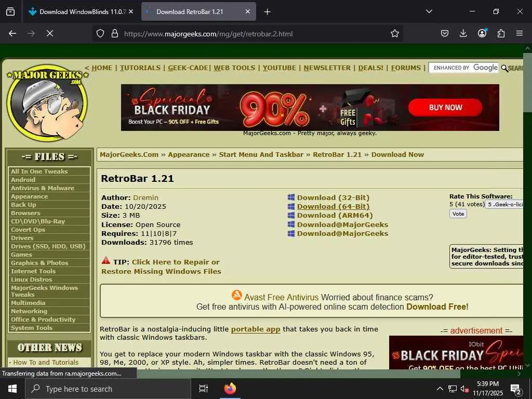Open the Extensions puzzle icon
The image size is (532, 399).
(501, 33)
